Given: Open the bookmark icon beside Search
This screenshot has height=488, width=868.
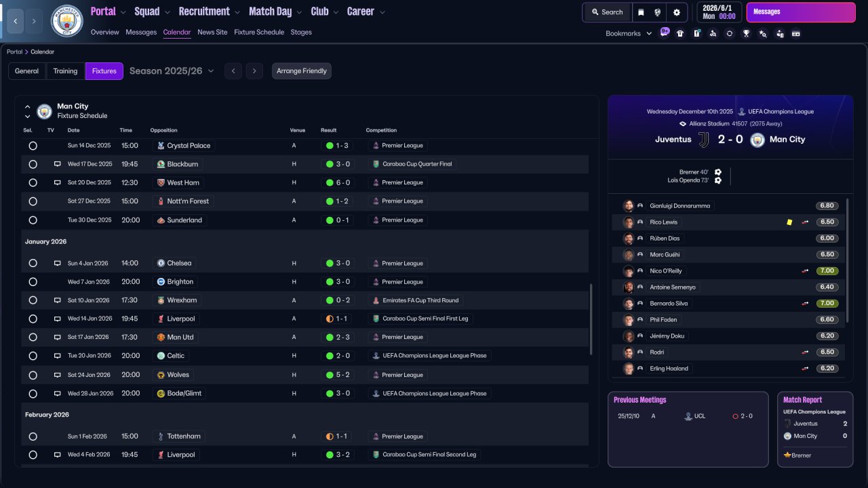Looking at the screenshot, I should pyautogui.click(x=641, y=12).
